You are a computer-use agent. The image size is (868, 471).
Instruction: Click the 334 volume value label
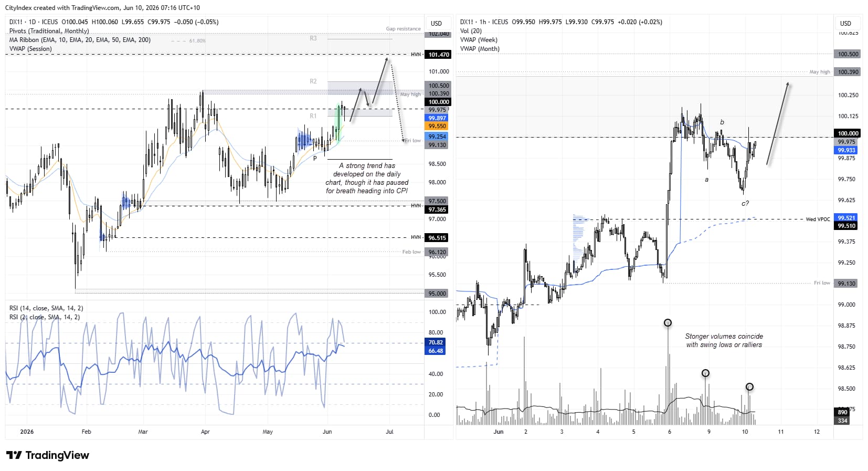[x=842, y=421]
